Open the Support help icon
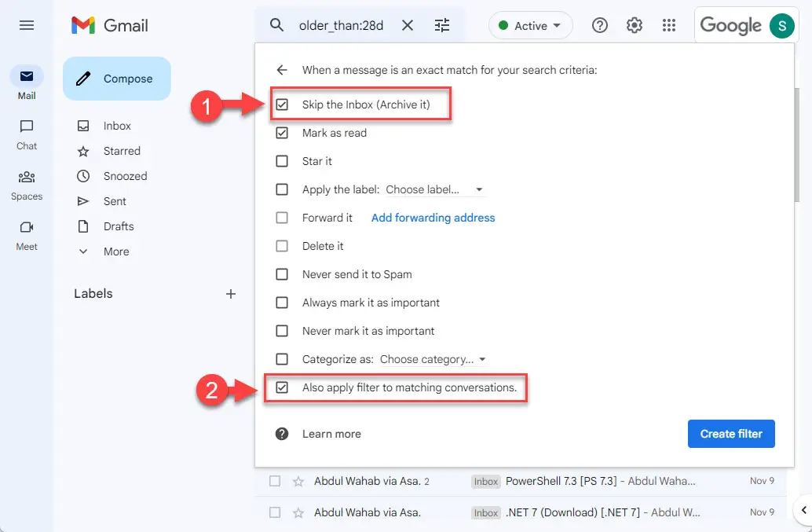The height and width of the screenshot is (532, 812). [x=600, y=25]
